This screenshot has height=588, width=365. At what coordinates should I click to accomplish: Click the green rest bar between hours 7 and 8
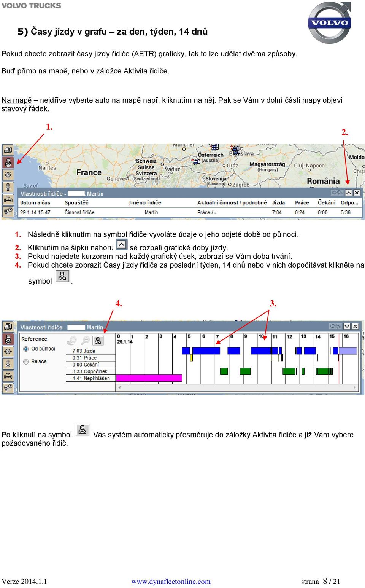(x=224, y=371)
